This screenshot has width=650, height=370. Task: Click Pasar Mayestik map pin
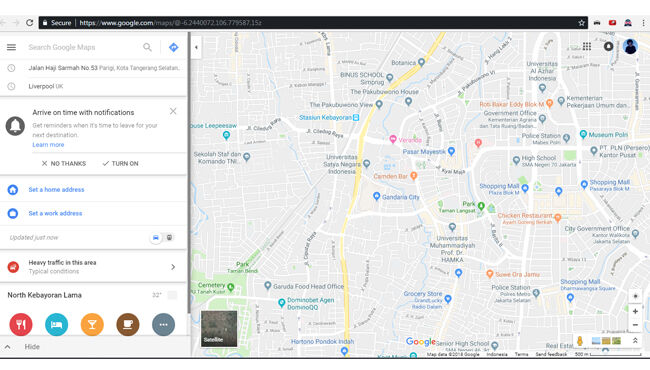[x=451, y=151]
